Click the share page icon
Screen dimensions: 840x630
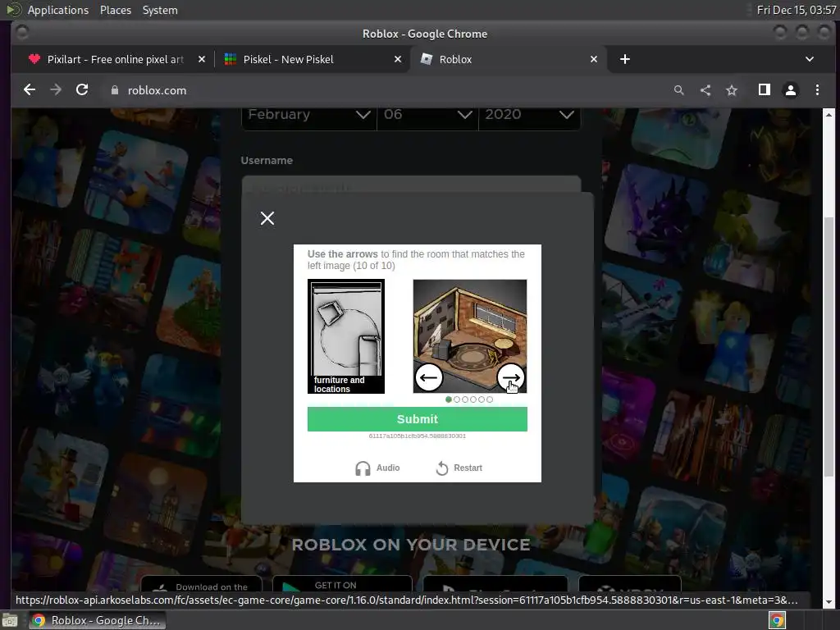pyautogui.click(x=705, y=90)
